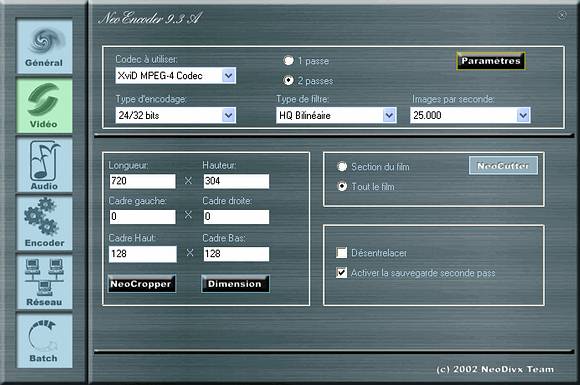Screen dimensions: 580x385
Task: Open the Batch sidebar section
Action: pos(44,341)
